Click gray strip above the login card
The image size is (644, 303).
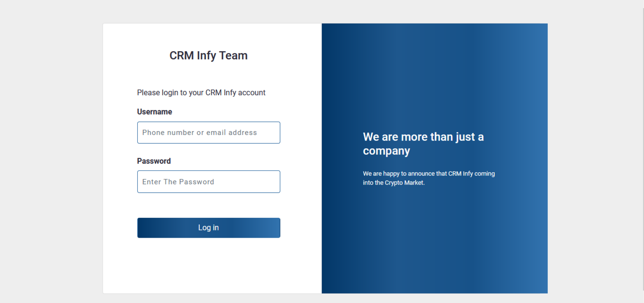[322, 11]
